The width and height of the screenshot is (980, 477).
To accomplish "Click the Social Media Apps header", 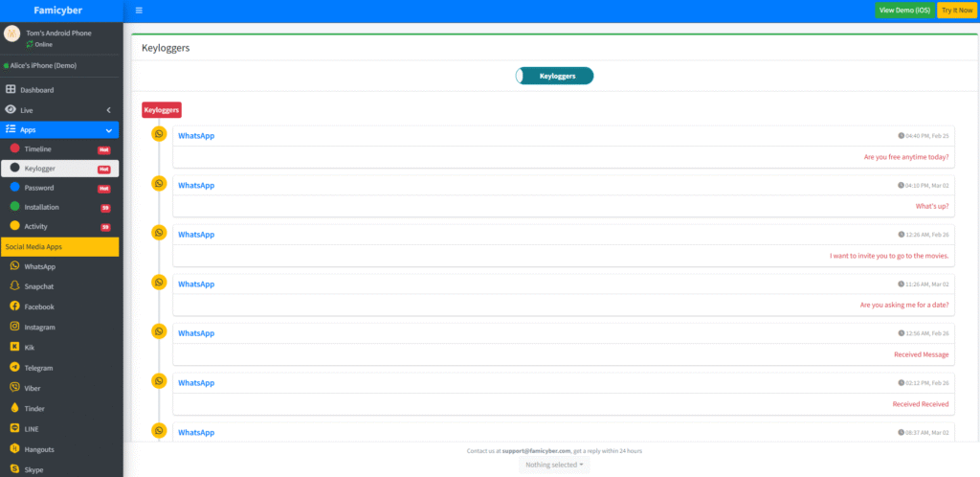I will coord(59,247).
